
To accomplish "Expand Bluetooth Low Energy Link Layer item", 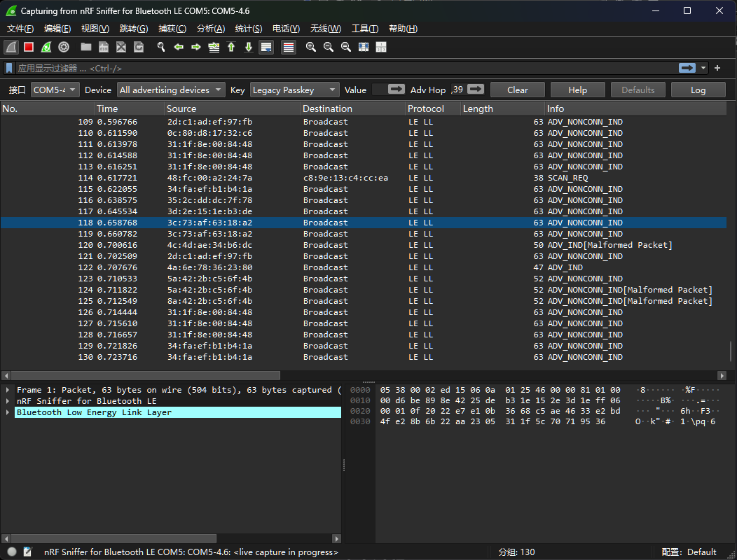I will (x=8, y=412).
